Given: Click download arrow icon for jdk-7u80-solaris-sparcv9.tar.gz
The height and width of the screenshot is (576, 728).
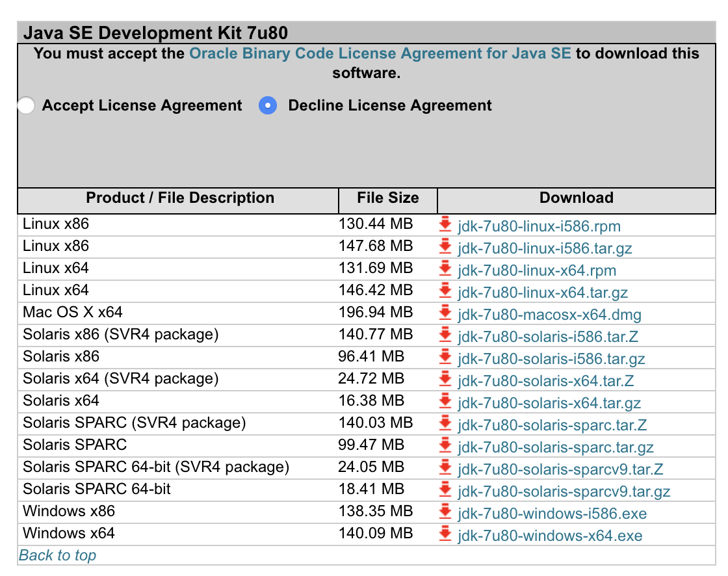Looking at the screenshot, I should (x=445, y=490).
